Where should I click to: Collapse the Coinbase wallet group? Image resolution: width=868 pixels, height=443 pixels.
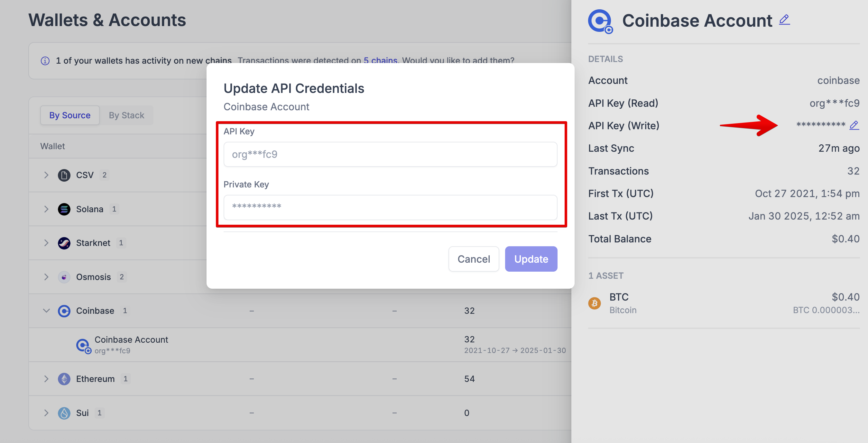tap(46, 310)
